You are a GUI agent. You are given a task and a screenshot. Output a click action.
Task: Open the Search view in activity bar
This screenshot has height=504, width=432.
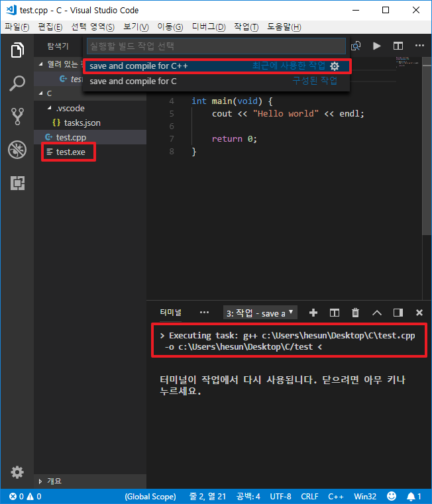(17, 83)
